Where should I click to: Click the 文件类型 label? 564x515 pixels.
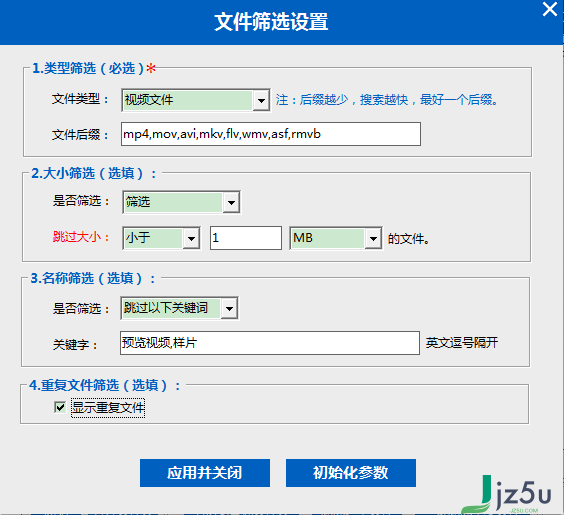pos(80,99)
